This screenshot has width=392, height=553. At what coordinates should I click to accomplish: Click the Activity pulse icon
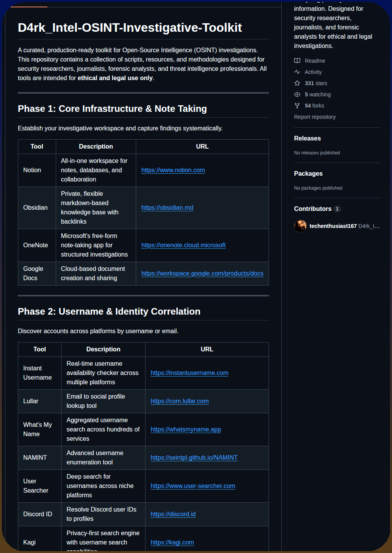297,72
